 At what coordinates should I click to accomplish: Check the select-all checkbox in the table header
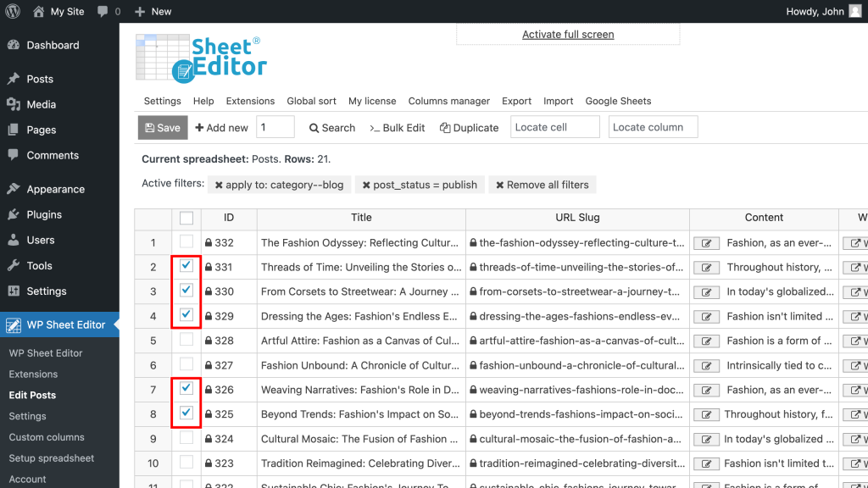186,218
